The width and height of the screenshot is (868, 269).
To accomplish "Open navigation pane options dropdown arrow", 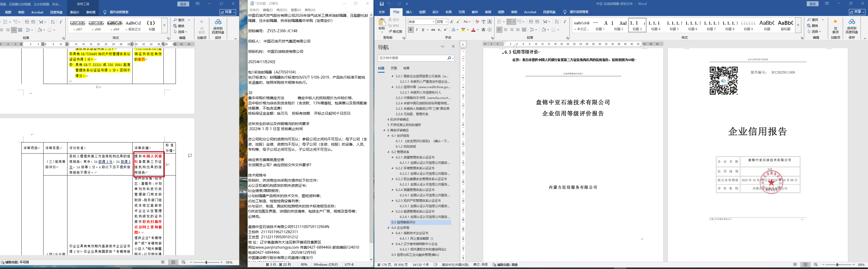I will (443, 47).
